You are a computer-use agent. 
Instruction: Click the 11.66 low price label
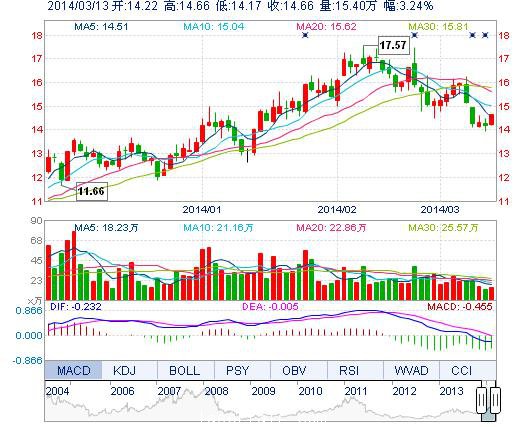click(92, 191)
